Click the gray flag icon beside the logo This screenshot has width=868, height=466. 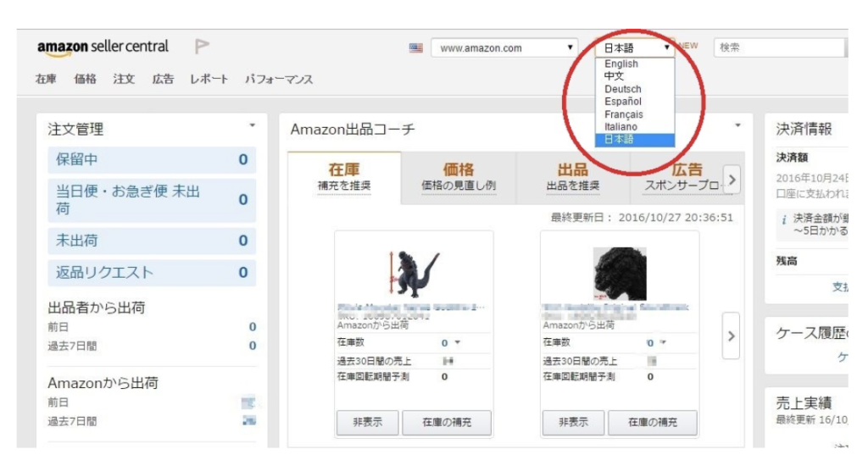202,47
